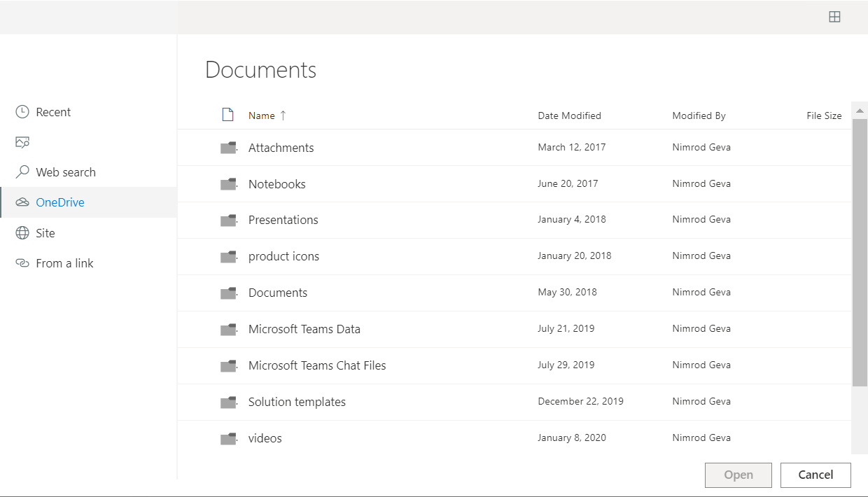This screenshot has width=868, height=497.
Task: Open the Notebooks folder
Action: point(276,183)
